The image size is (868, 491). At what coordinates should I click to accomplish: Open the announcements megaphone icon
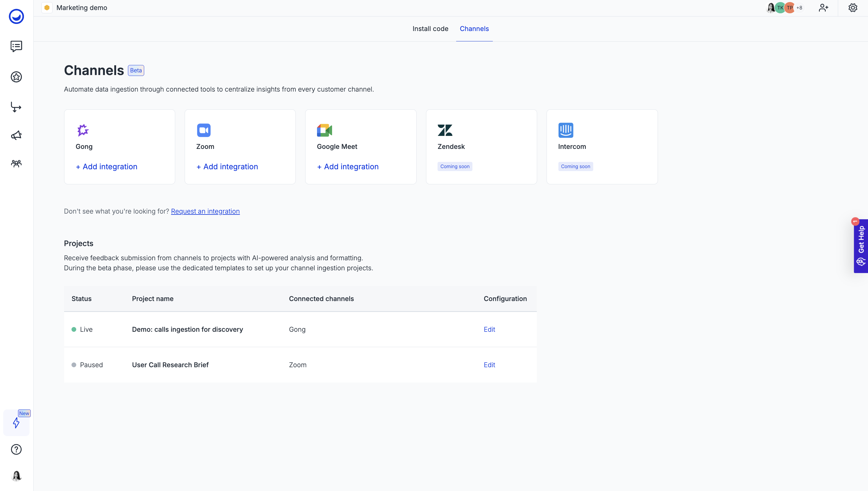coord(16,136)
